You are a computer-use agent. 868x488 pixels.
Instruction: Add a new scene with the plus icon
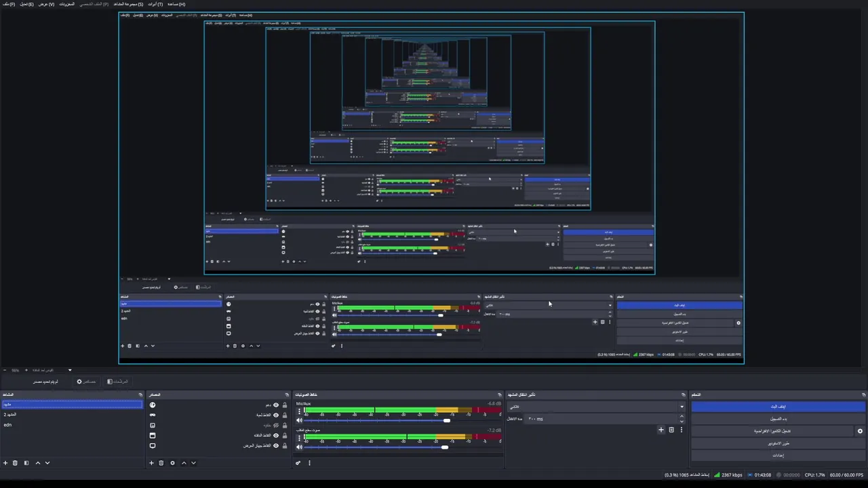click(5, 463)
